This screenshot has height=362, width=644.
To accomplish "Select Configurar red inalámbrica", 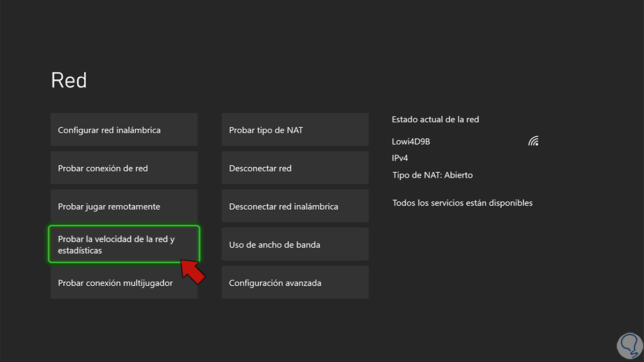I will 124,130.
